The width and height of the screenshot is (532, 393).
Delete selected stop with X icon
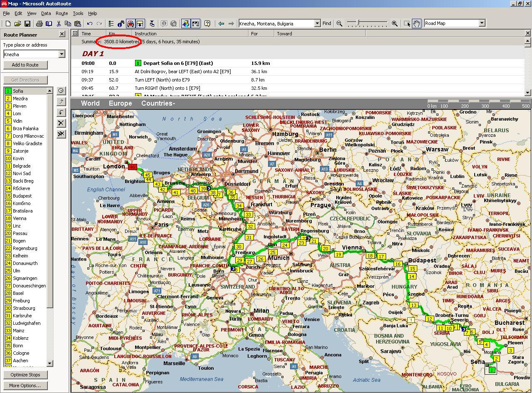[61, 123]
